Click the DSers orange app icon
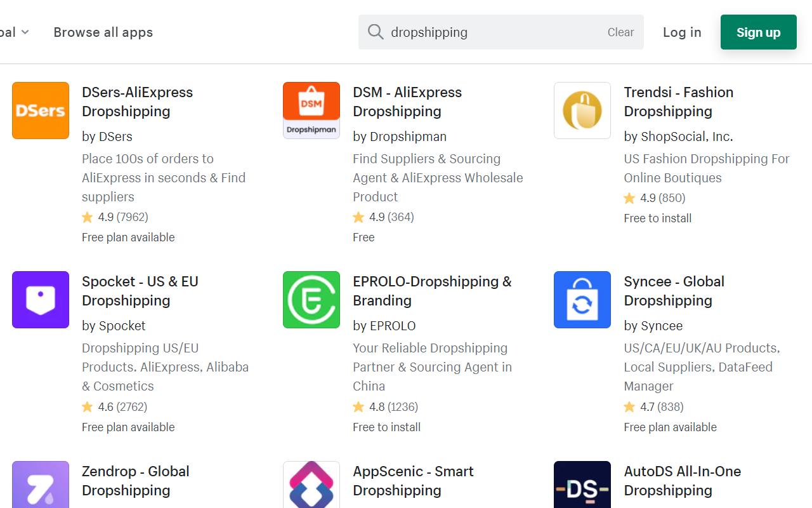Screen dimensions: 812x508 click(x=40, y=110)
